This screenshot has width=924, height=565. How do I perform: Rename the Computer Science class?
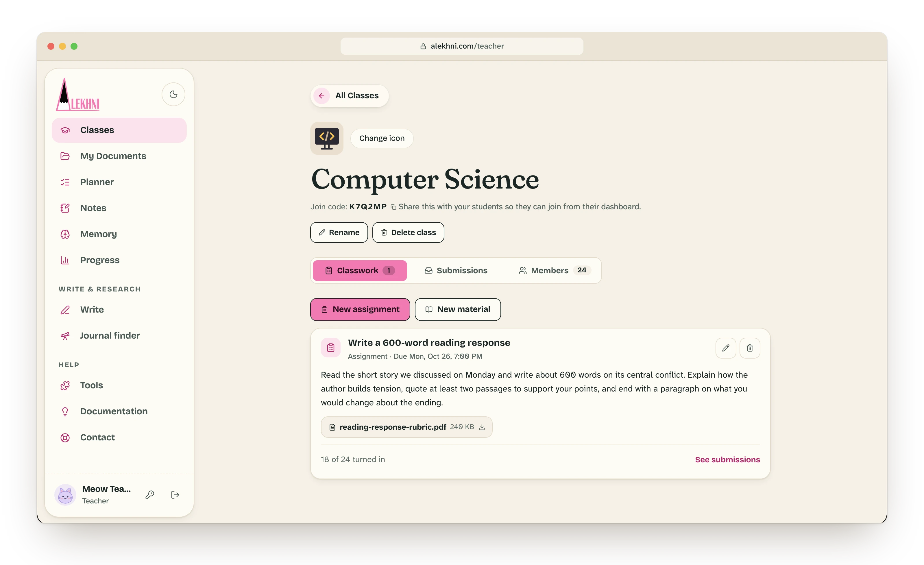(x=339, y=232)
